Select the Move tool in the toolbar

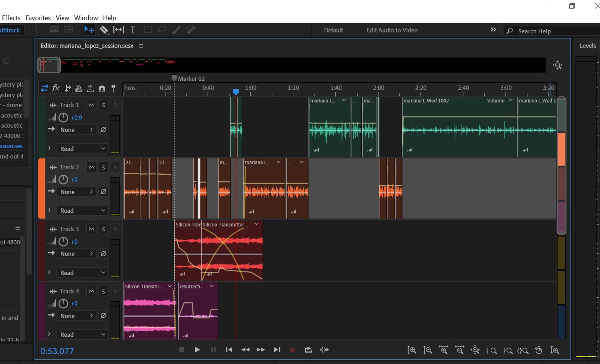point(89,30)
